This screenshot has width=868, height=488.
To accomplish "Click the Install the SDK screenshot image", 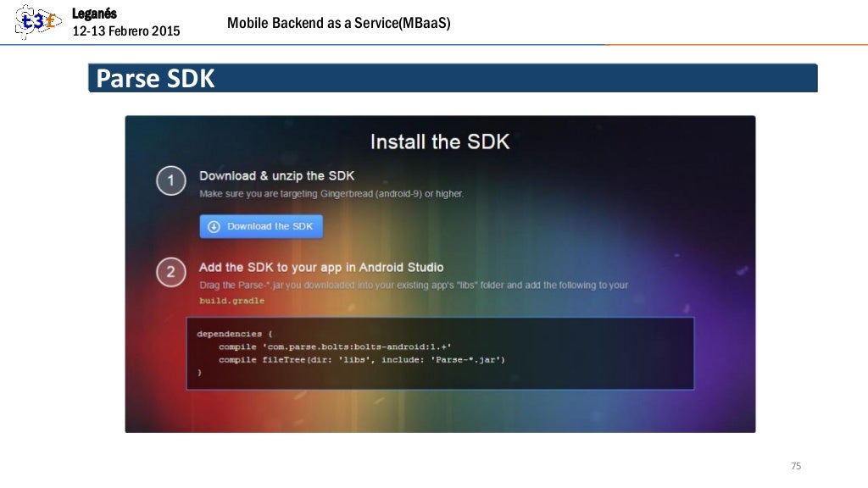I will coord(440,274).
